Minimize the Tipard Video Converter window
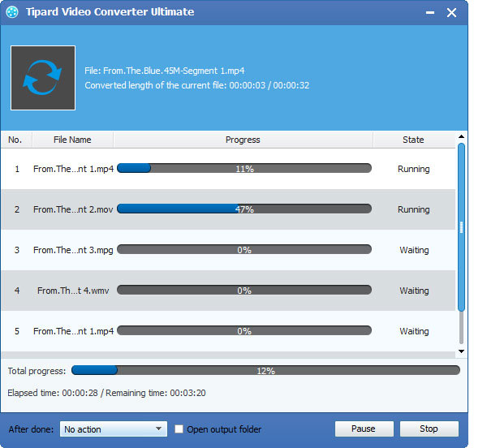487x448 pixels. [430, 13]
